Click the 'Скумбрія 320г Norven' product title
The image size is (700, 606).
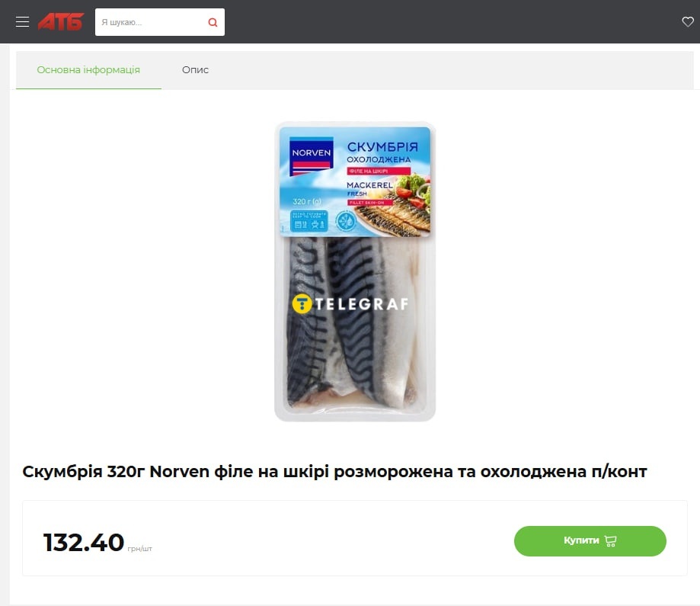point(334,472)
